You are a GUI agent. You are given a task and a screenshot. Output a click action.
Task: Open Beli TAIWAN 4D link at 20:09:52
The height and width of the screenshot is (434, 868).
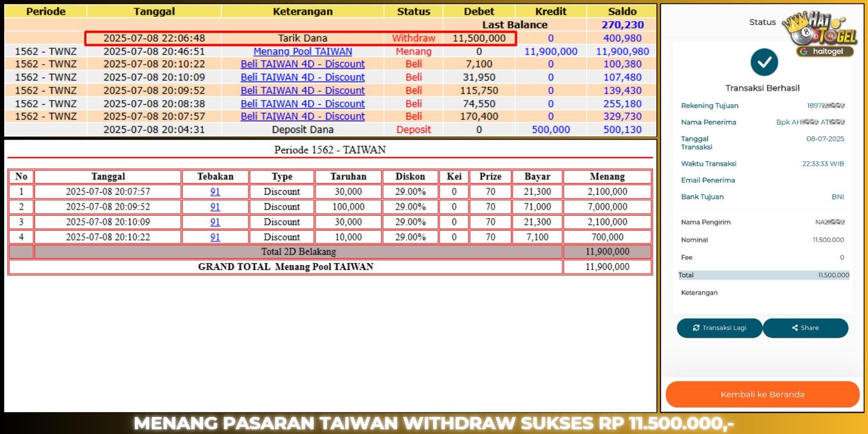click(303, 91)
